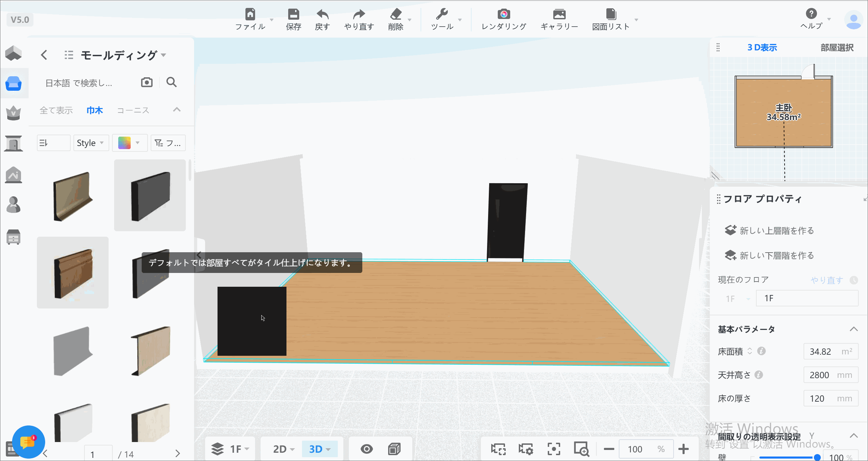Screen dimensions: 868x461
Task: Click the 天井高さ 2800 mm field
Action: click(831, 375)
